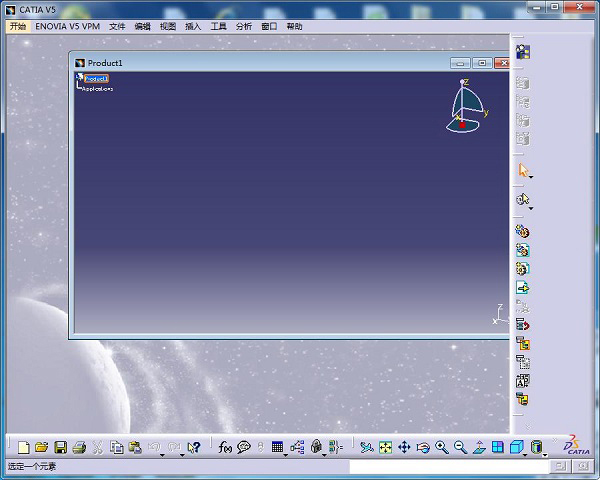Viewport: 600px width, 480px height.
Task: Click the What's This help pointer icon
Action: (x=194, y=447)
